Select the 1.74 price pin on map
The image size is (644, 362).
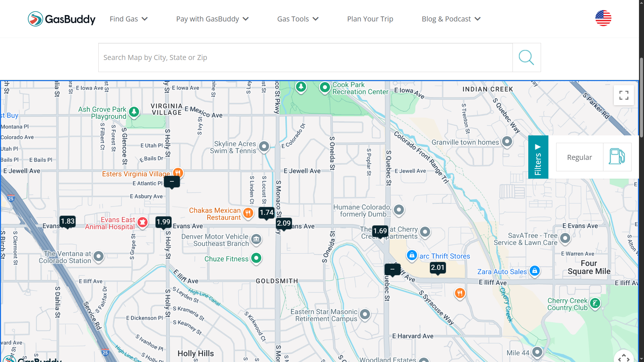click(x=267, y=213)
